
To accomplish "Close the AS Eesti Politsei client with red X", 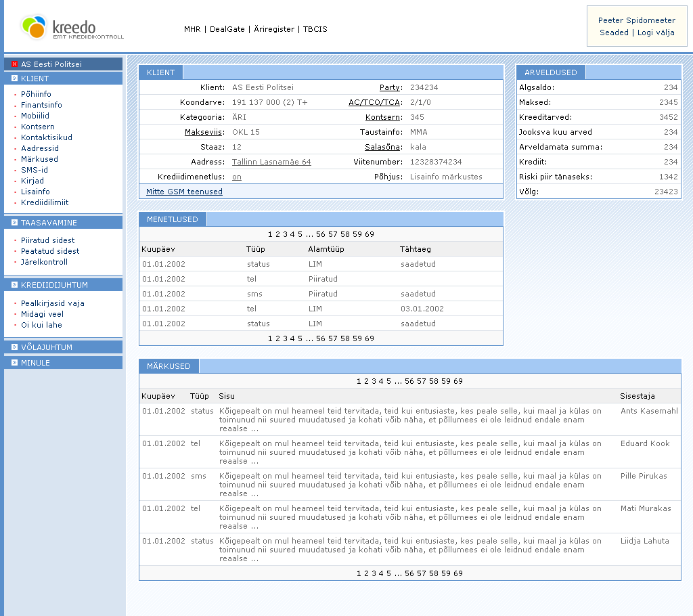I will pyautogui.click(x=15, y=64).
